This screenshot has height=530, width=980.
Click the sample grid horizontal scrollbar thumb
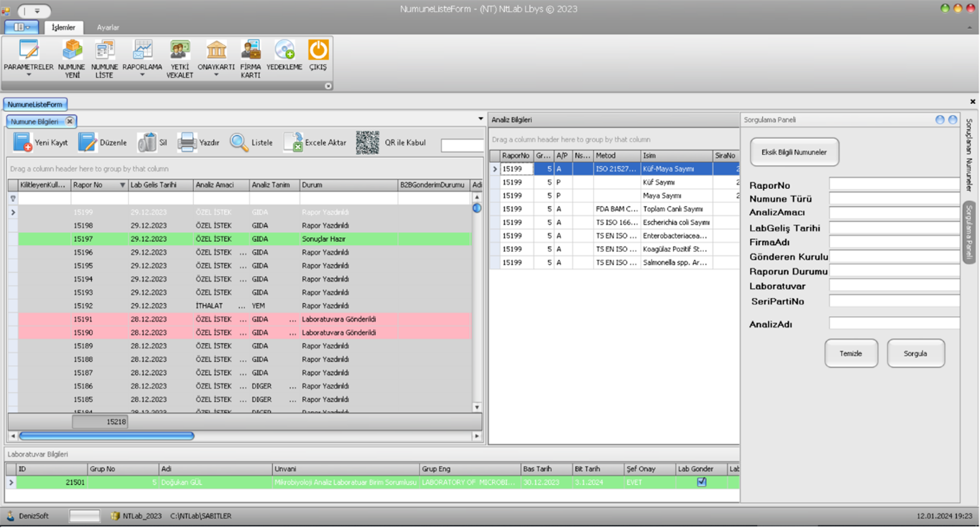[106, 436]
